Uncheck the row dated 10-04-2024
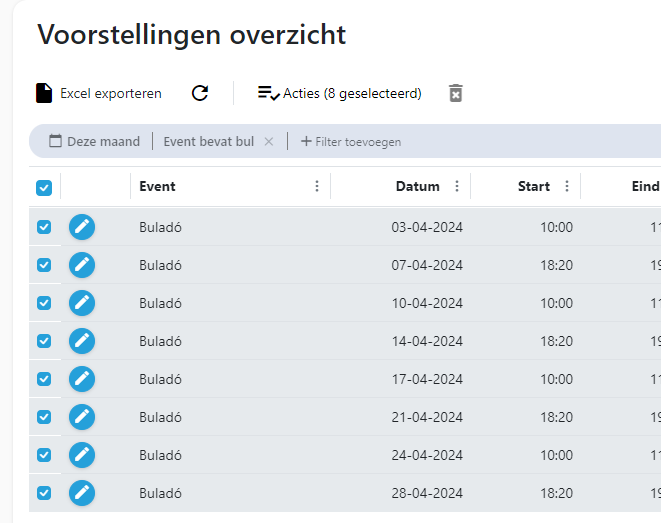The image size is (661, 523). [x=44, y=303]
